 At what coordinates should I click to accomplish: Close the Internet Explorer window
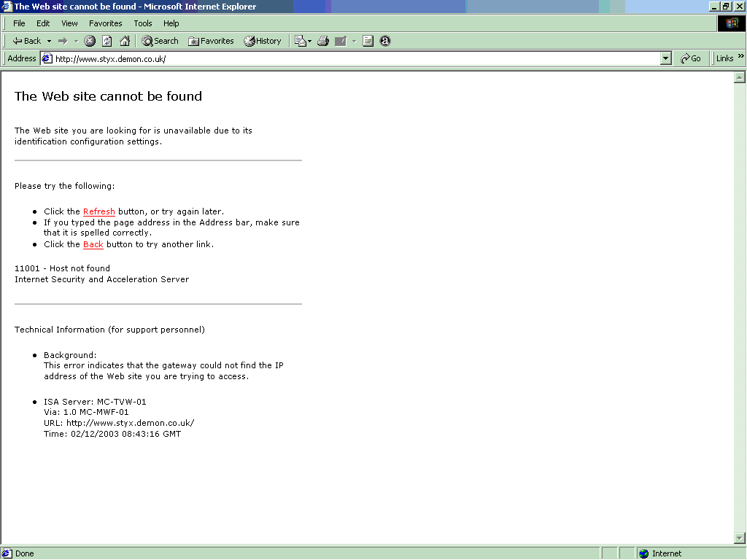[740, 6]
